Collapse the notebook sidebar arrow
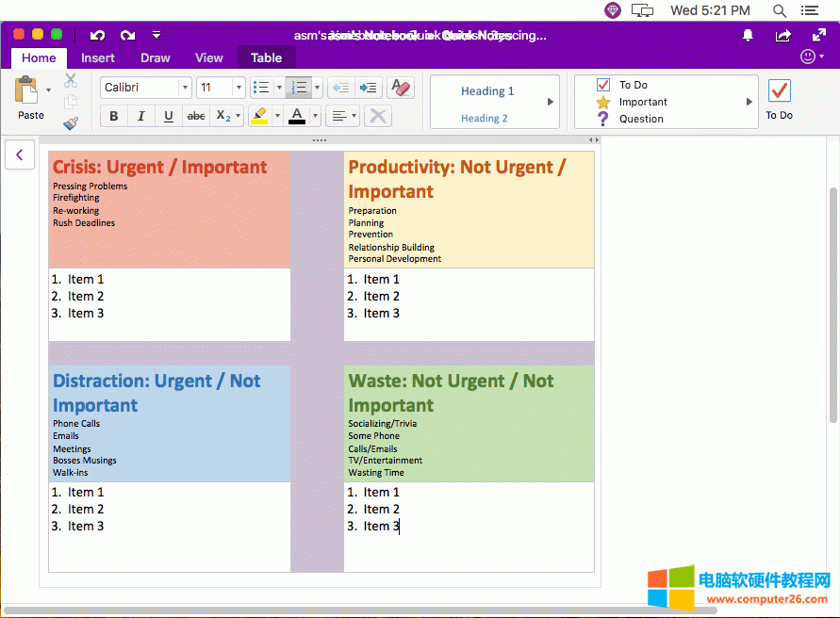840x618 pixels. click(20, 154)
